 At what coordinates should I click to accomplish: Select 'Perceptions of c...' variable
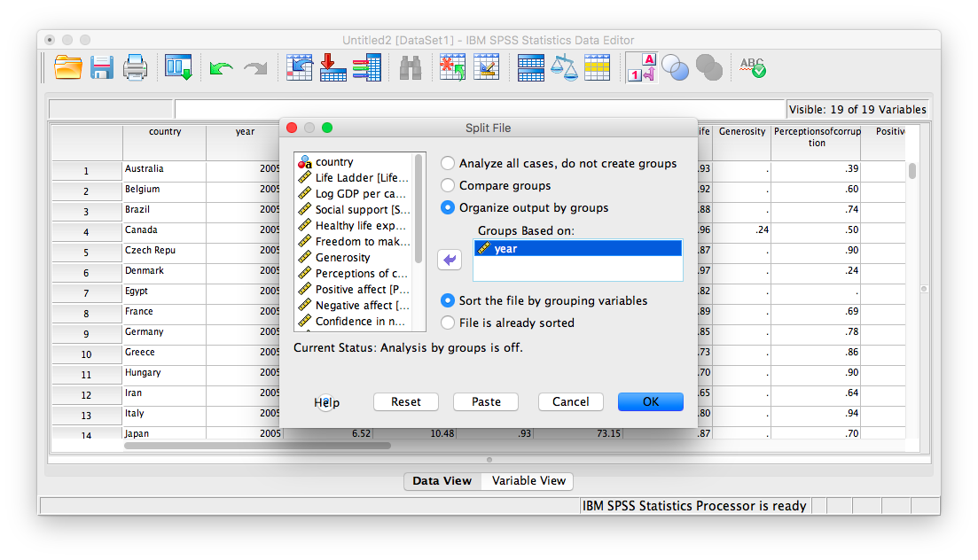[x=354, y=273]
